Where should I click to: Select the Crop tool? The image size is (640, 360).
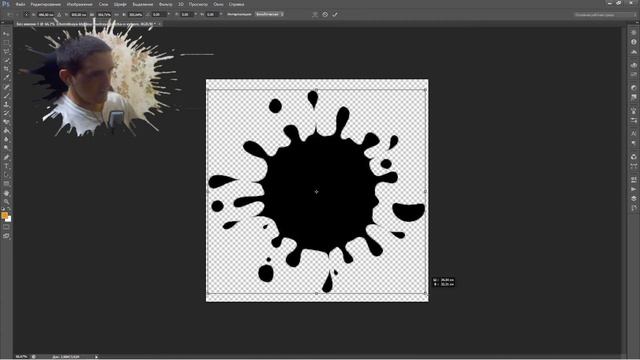[x=6, y=69]
